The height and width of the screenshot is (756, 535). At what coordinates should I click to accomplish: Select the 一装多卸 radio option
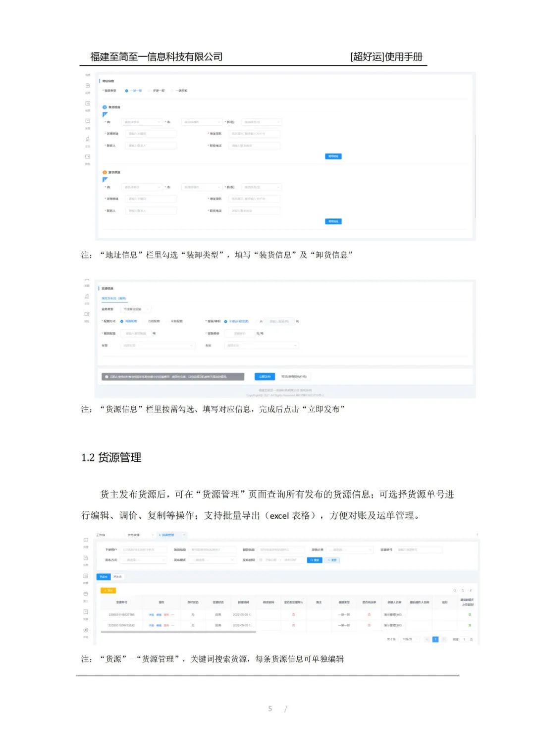179,91
